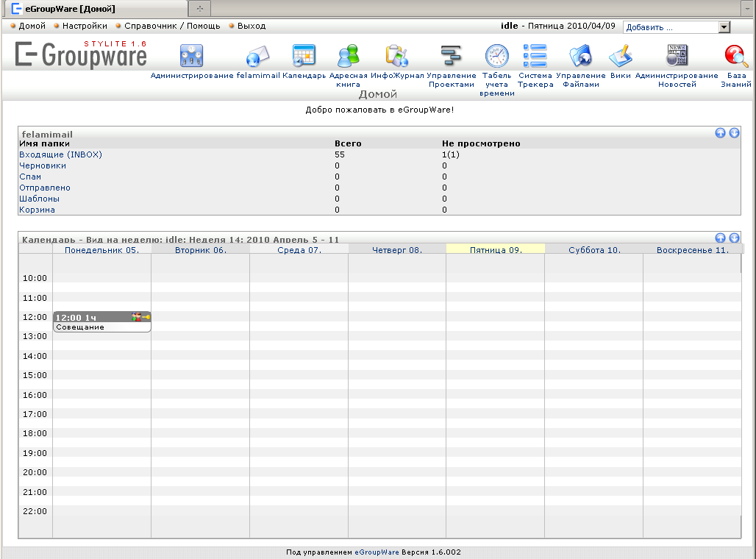Open the File manager icon
The image size is (756, 559).
coord(580,55)
